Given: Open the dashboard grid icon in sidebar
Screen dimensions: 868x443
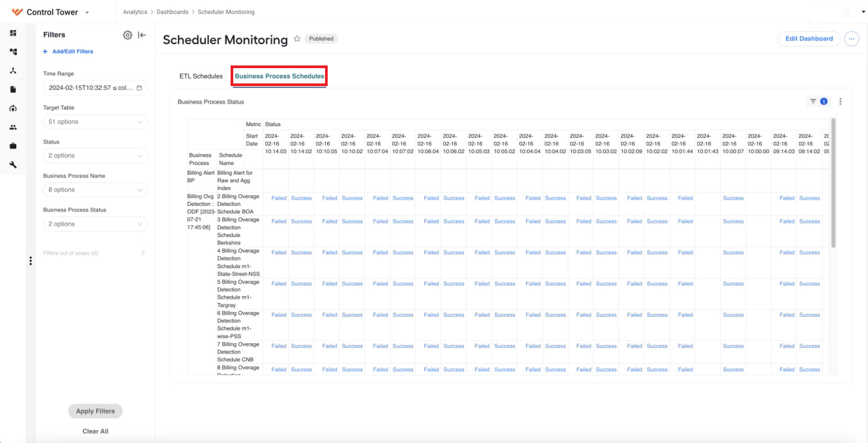Looking at the screenshot, I should pyautogui.click(x=13, y=33).
